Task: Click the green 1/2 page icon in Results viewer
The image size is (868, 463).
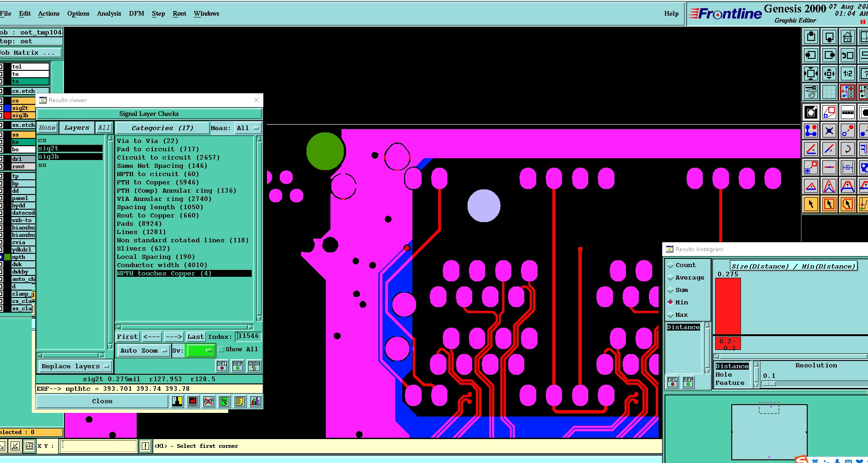Action: pyautogui.click(x=224, y=401)
